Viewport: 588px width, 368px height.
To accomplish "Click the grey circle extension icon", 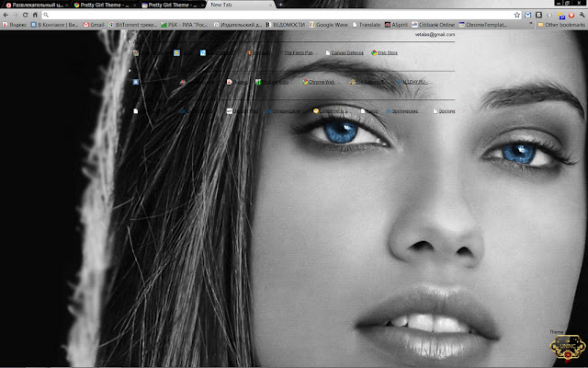I will tap(549, 15).
